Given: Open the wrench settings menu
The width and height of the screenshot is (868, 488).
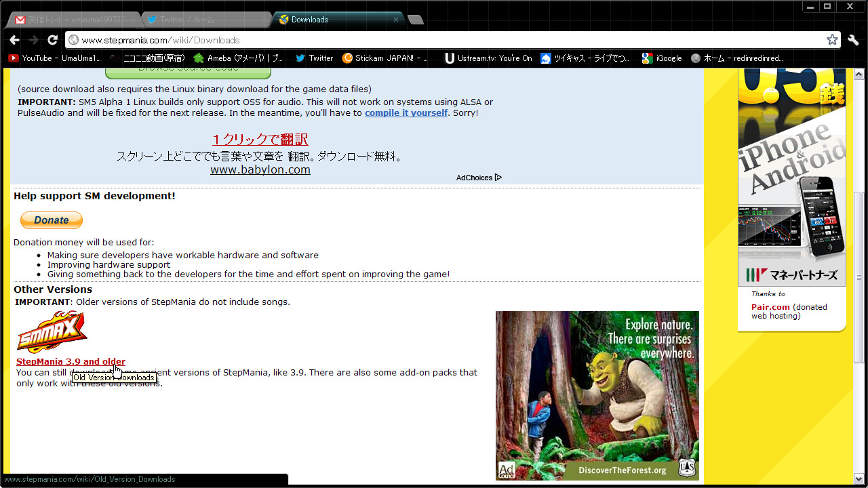Looking at the screenshot, I should [853, 40].
